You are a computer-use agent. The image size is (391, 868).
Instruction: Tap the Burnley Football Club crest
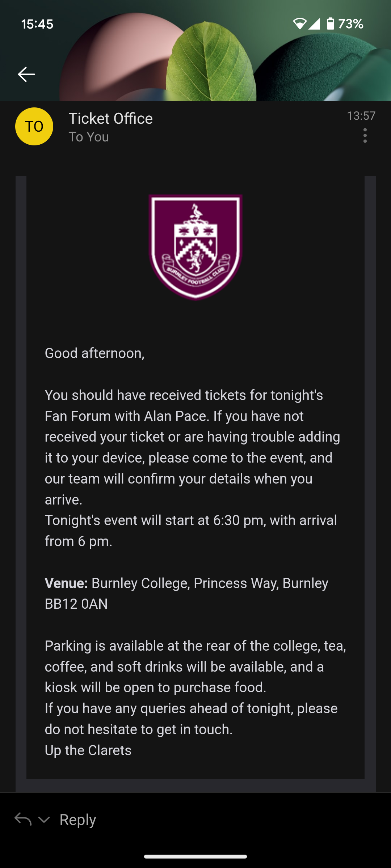(195, 247)
